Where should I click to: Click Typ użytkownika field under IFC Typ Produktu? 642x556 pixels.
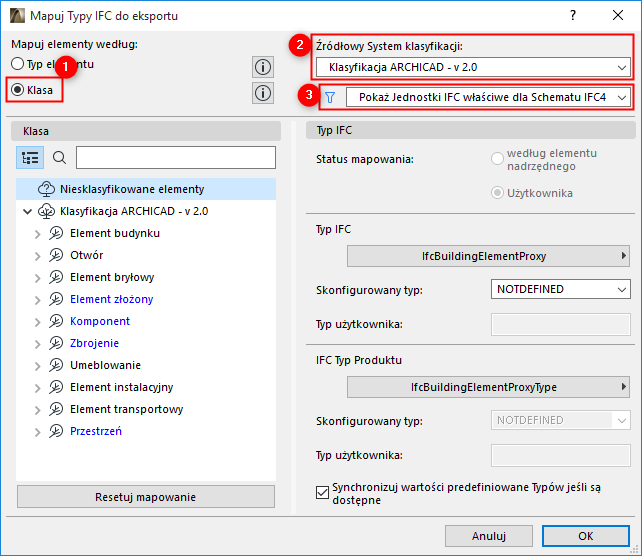[x=561, y=456]
